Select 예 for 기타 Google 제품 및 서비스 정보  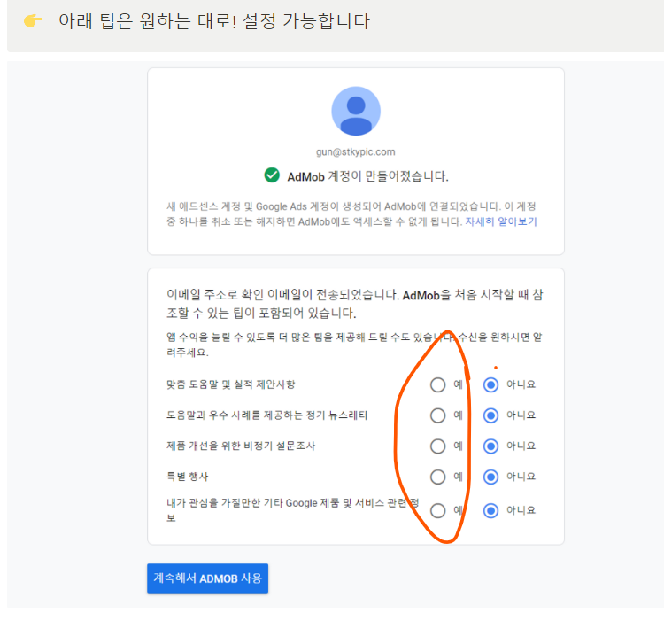click(x=438, y=510)
